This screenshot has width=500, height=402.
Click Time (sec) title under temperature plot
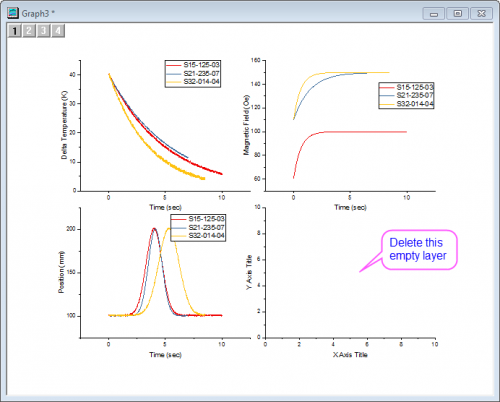165,207
